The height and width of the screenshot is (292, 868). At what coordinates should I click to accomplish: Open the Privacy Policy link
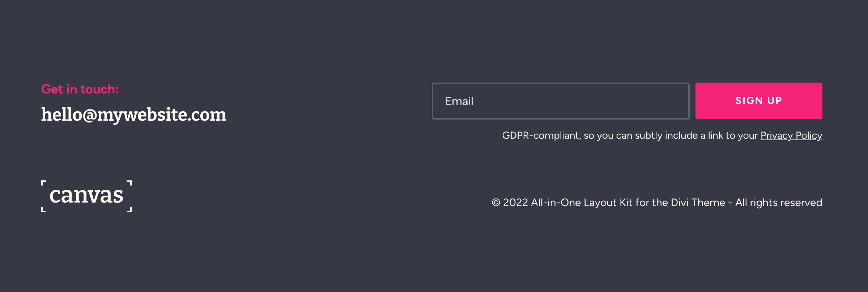(x=791, y=135)
